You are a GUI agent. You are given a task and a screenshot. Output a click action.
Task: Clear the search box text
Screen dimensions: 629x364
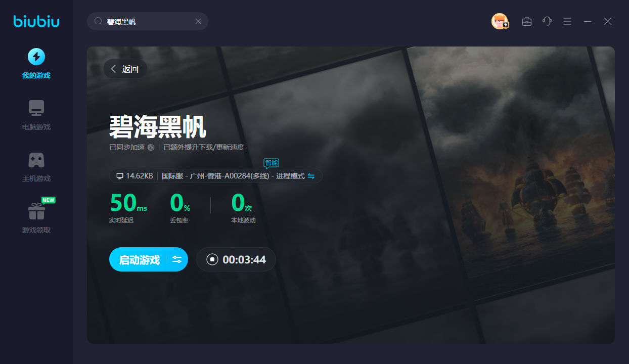pos(198,21)
